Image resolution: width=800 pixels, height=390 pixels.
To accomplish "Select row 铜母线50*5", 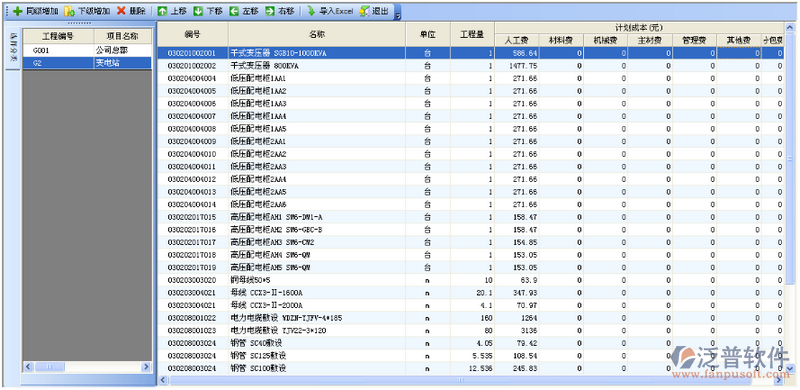I will click(470, 280).
